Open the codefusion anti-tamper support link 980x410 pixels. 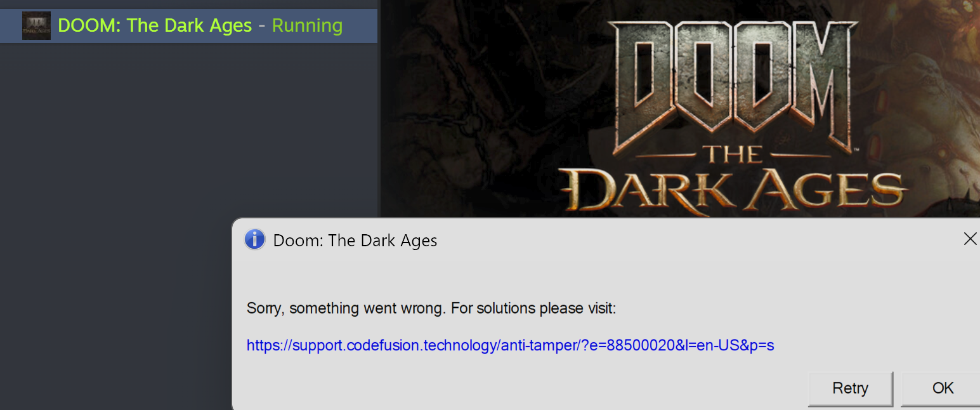510,346
